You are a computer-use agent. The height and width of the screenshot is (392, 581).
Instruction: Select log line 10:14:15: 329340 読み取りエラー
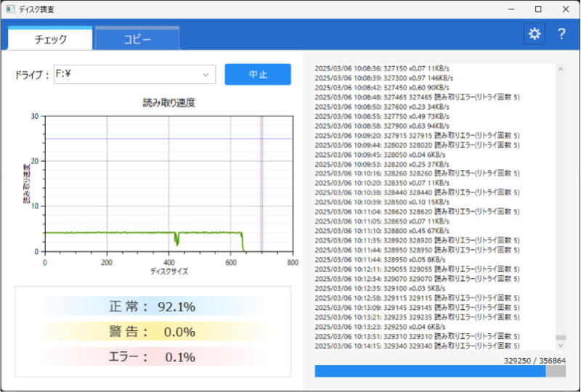tap(417, 346)
